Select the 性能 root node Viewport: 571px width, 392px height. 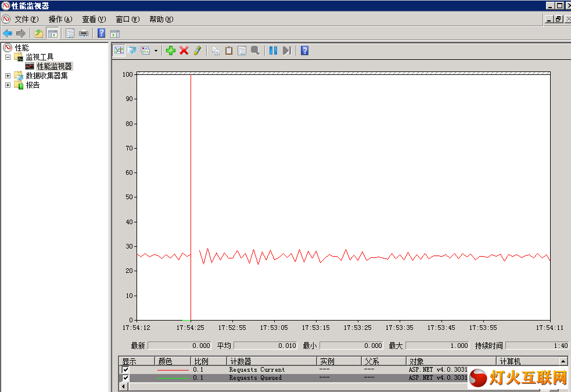point(21,48)
